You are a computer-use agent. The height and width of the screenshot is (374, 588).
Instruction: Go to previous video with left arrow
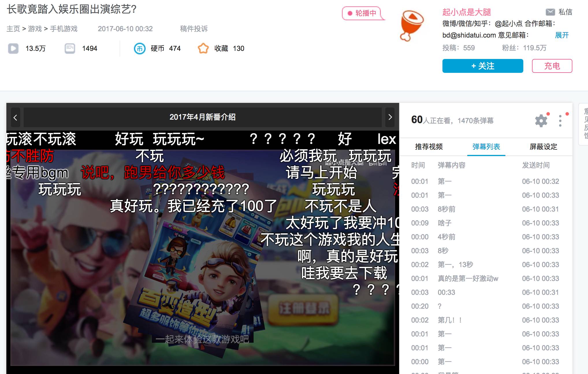15,117
